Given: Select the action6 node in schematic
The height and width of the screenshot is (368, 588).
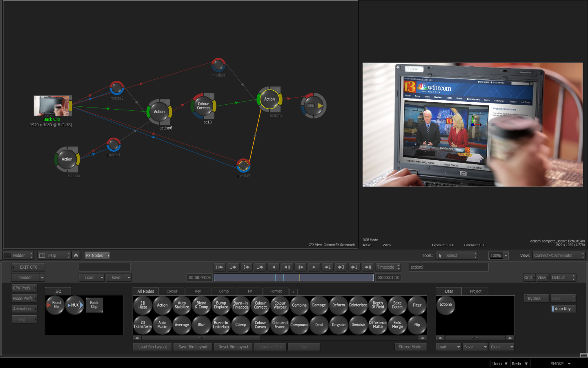Looking at the screenshot, I should 159,112.
